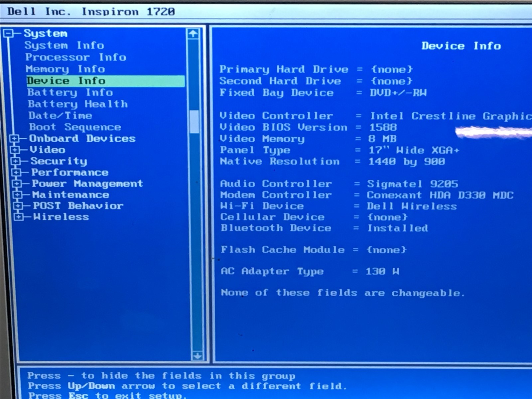Select the POST Behavior label

[78, 206]
